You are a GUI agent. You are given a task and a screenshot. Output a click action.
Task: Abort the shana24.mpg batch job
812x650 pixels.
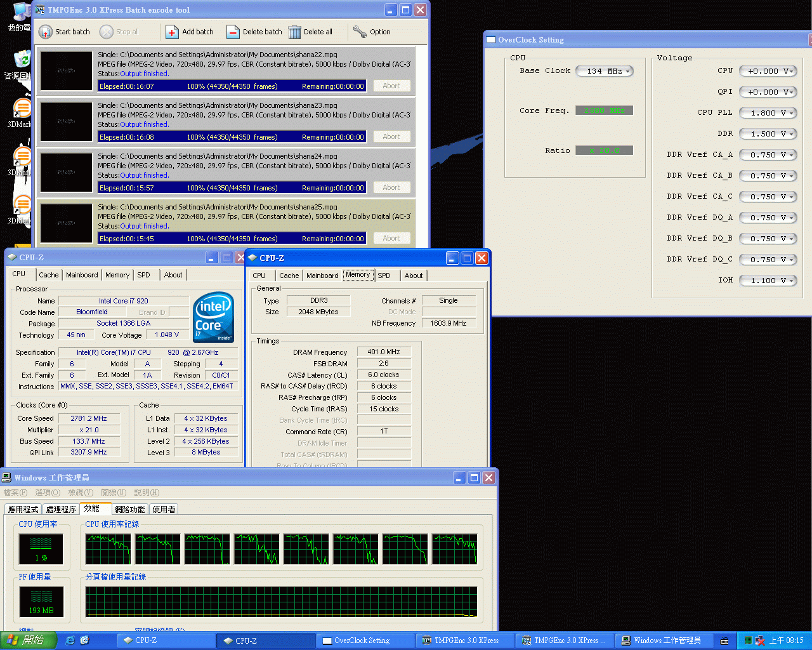[391, 187]
